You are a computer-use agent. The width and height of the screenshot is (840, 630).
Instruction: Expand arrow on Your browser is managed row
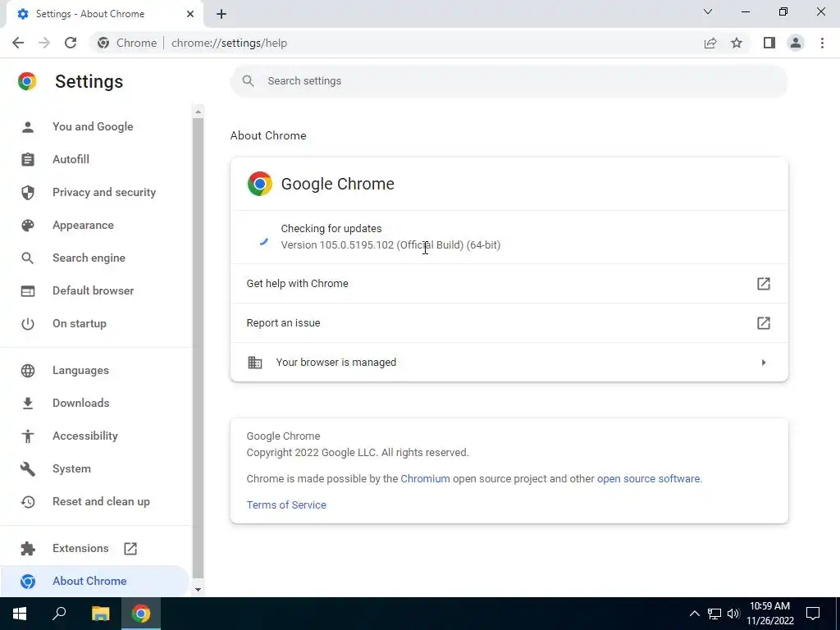[x=764, y=363]
